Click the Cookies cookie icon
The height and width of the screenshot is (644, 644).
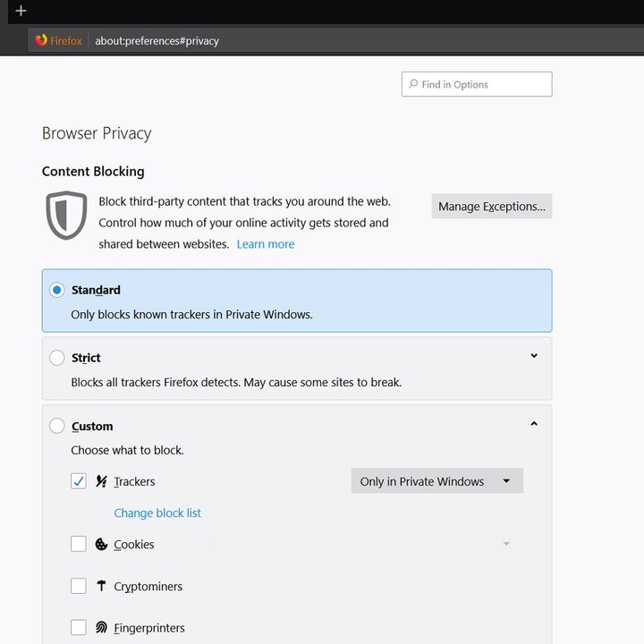(101, 544)
